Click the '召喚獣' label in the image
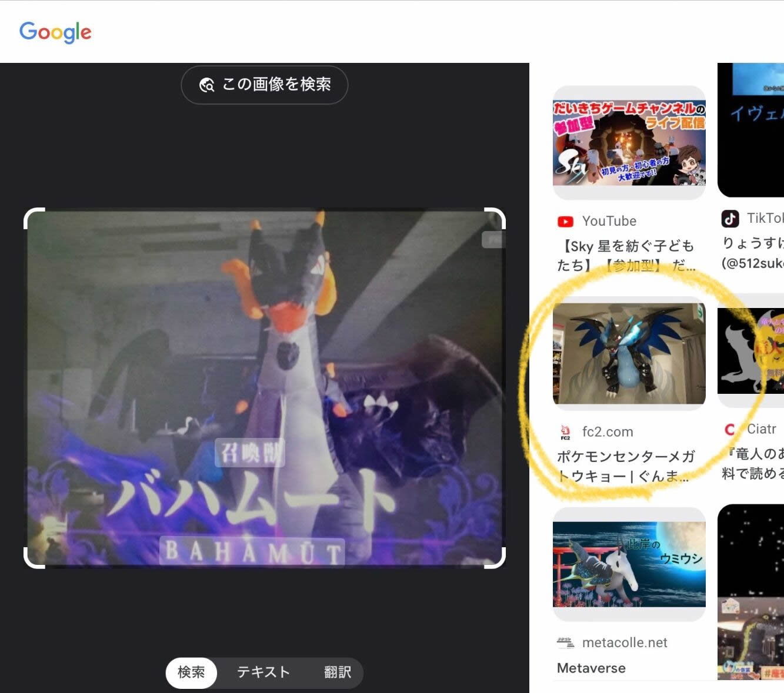The height and width of the screenshot is (693, 784). [250, 453]
